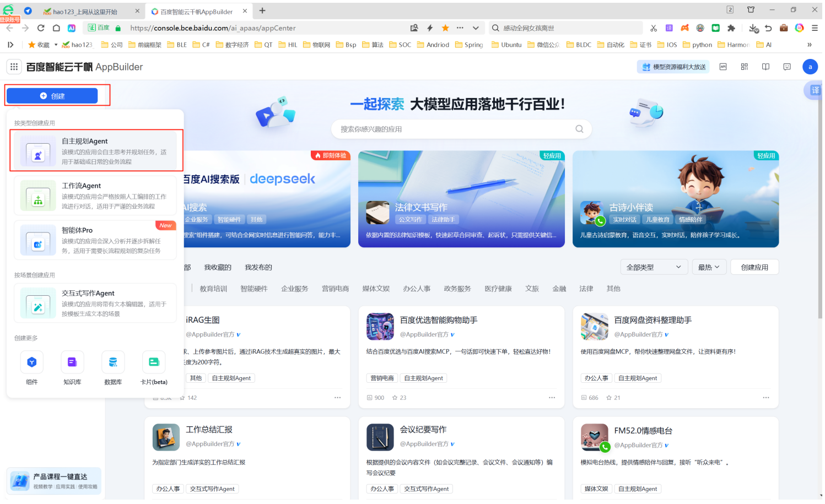Select the 政务服务 category
This screenshot has width=825, height=504.
tap(457, 289)
